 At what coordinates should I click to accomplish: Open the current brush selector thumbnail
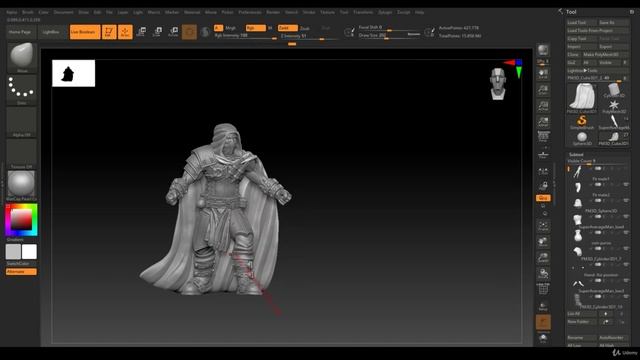coord(22,57)
